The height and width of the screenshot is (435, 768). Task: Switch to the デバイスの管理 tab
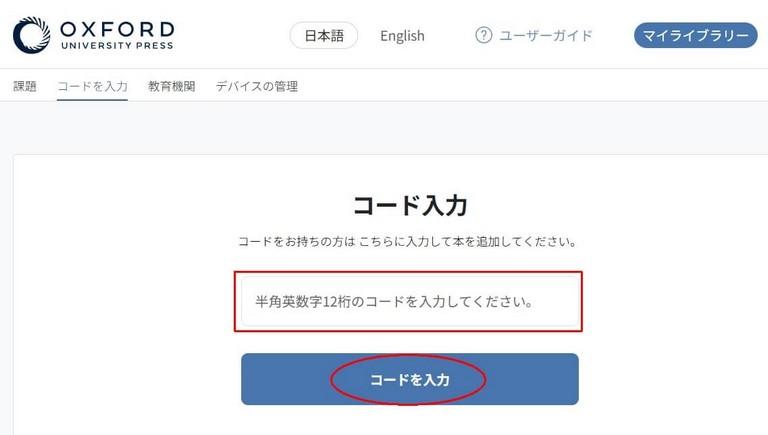[x=257, y=86]
